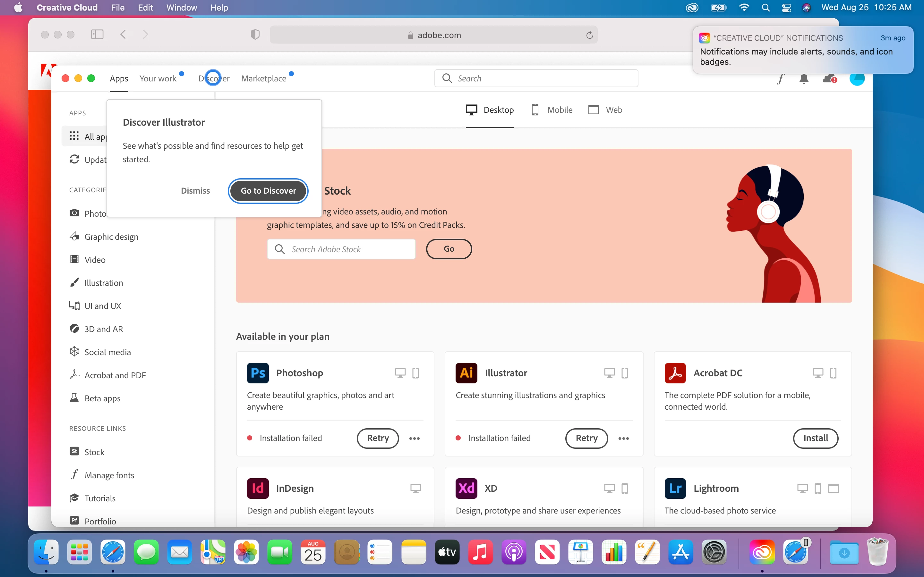Open the Marketplace tab
The image size is (924, 577).
click(x=264, y=79)
